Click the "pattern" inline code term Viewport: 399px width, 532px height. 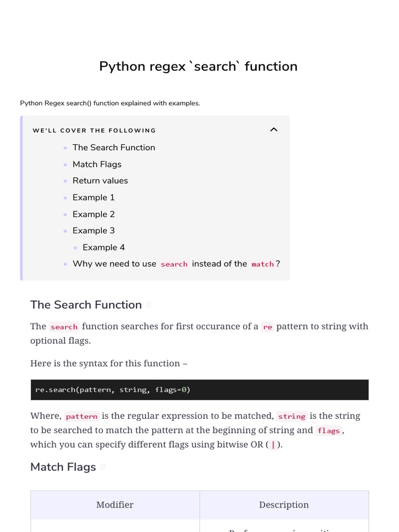82,416
